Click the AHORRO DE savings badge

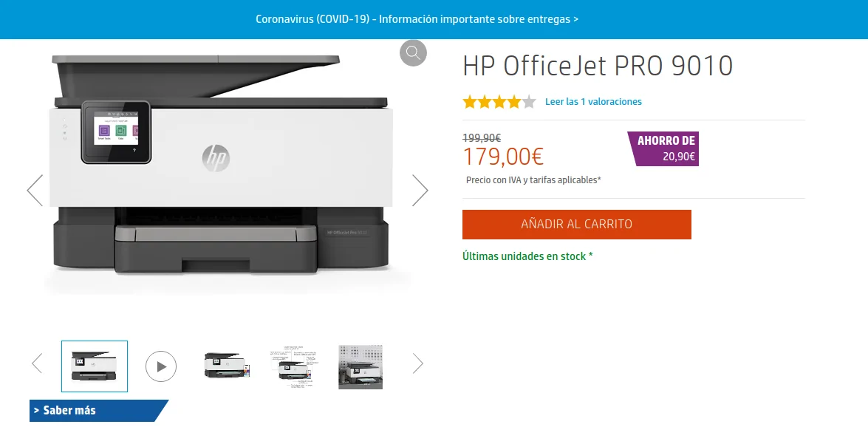click(x=663, y=149)
